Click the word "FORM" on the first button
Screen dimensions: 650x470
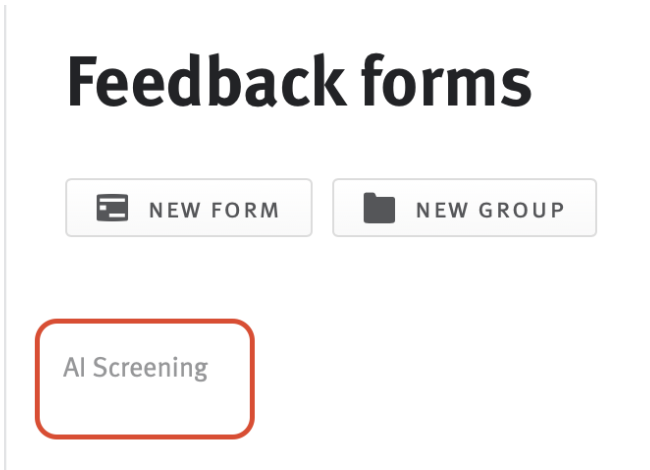245,210
